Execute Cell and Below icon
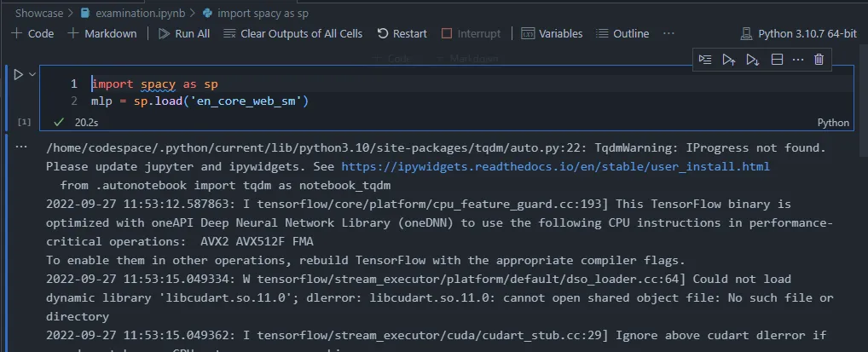 click(x=752, y=60)
